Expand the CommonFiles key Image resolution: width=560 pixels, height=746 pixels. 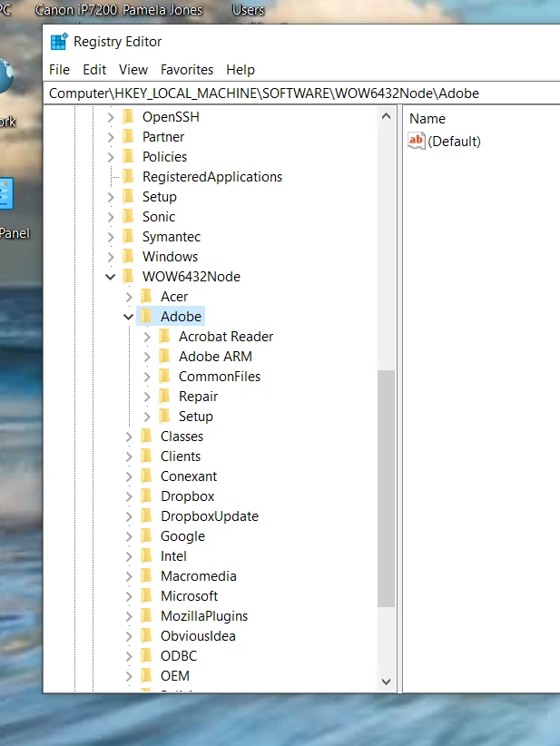(x=147, y=377)
